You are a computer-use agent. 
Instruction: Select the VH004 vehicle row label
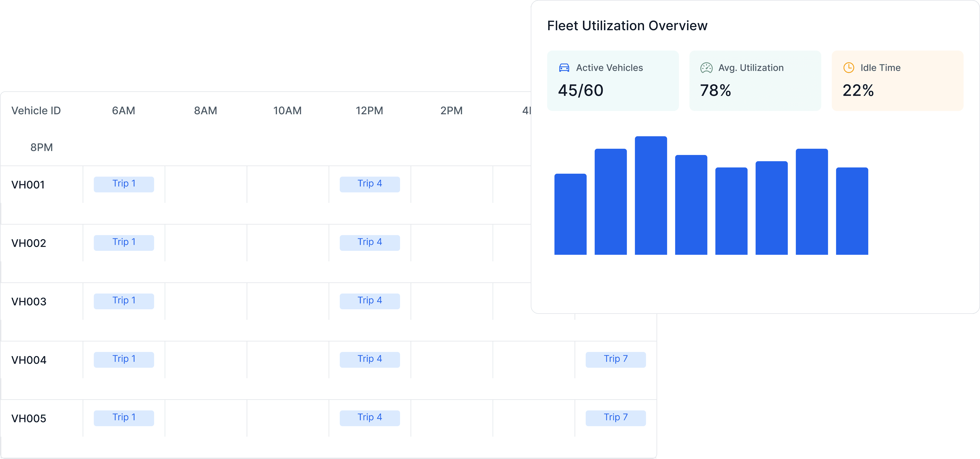[29, 360]
